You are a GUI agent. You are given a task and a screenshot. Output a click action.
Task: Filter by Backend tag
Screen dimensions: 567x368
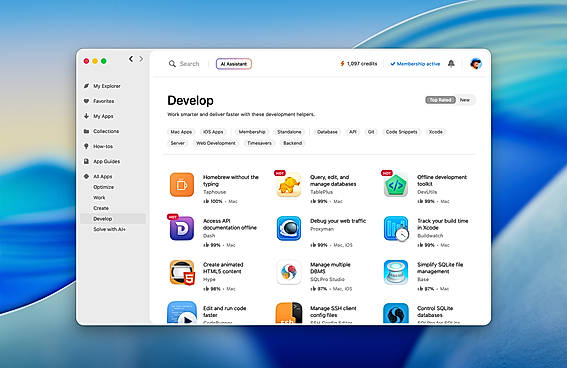click(293, 143)
